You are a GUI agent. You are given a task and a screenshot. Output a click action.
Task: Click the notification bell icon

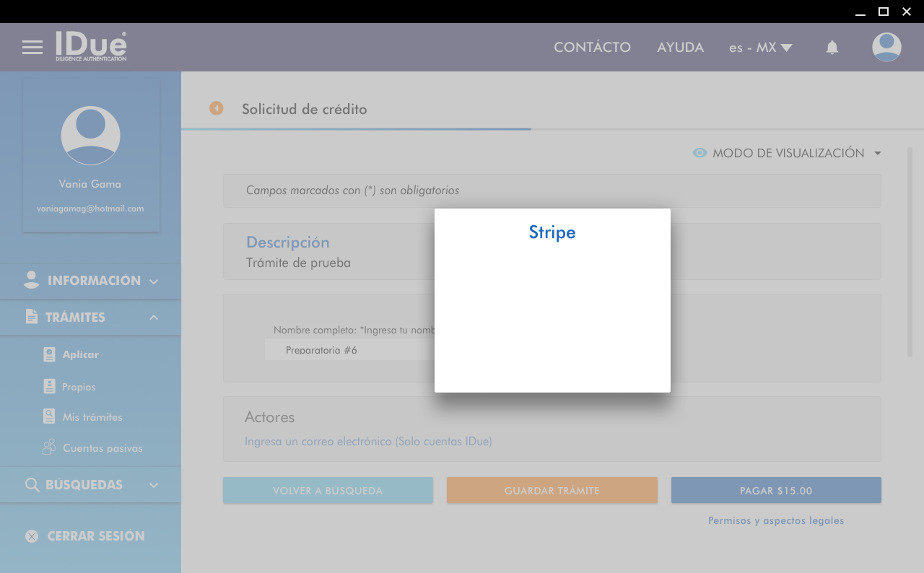click(832, 48)
